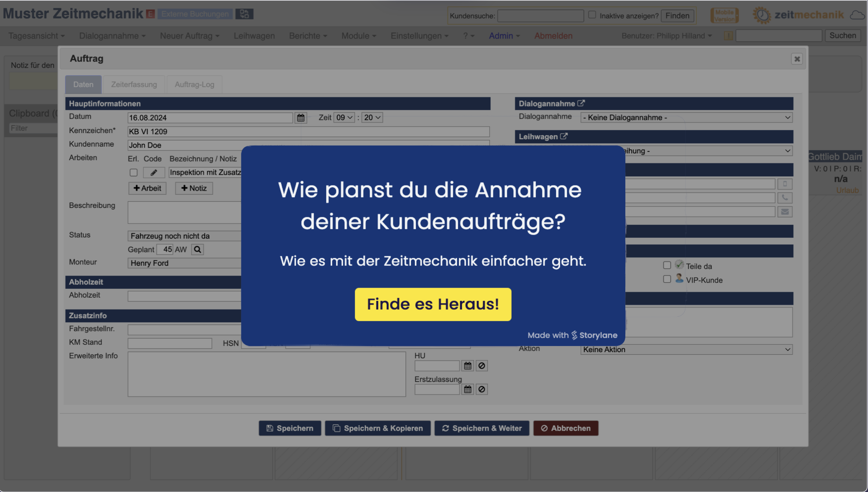Click the cloud icon in top right
The width and height of the screenshot is (868, 492).
857,15
